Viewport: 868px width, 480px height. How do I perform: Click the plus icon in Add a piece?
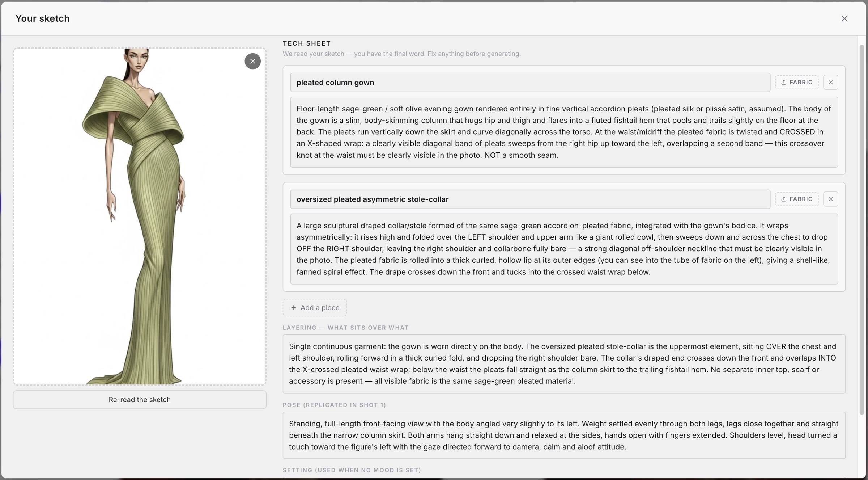pyautogui.click(x=294, y=307)
